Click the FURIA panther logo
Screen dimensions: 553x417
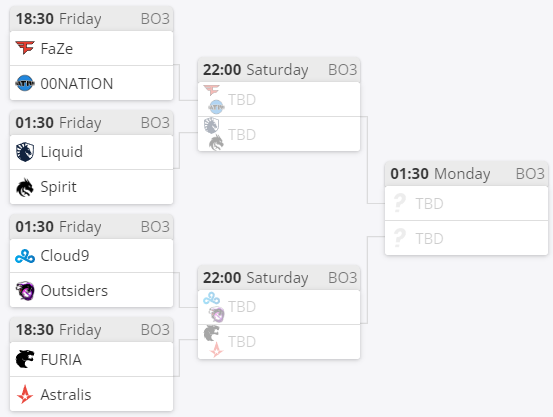tap(25, 359)
